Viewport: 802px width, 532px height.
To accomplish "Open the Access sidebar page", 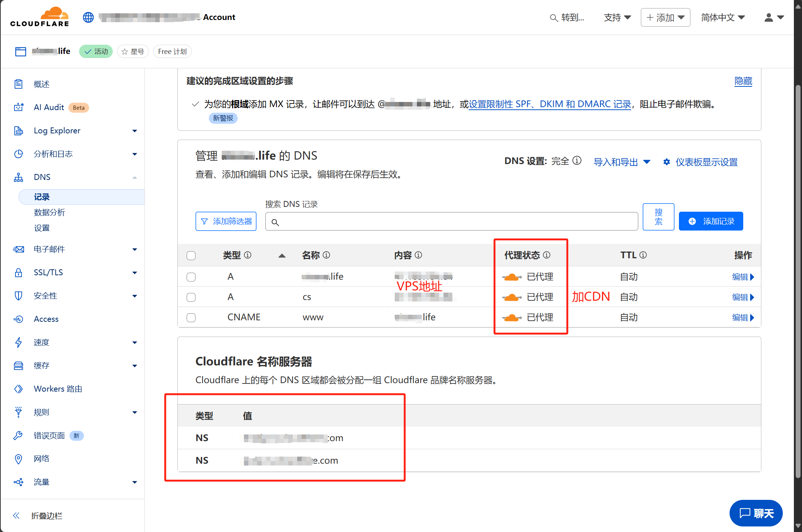I will 46,319.
